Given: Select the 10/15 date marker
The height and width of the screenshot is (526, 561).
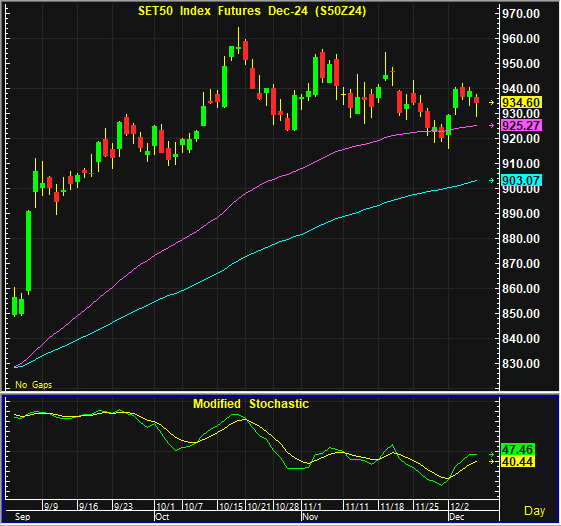Looking at the screenshot, I should coord(231,506).
